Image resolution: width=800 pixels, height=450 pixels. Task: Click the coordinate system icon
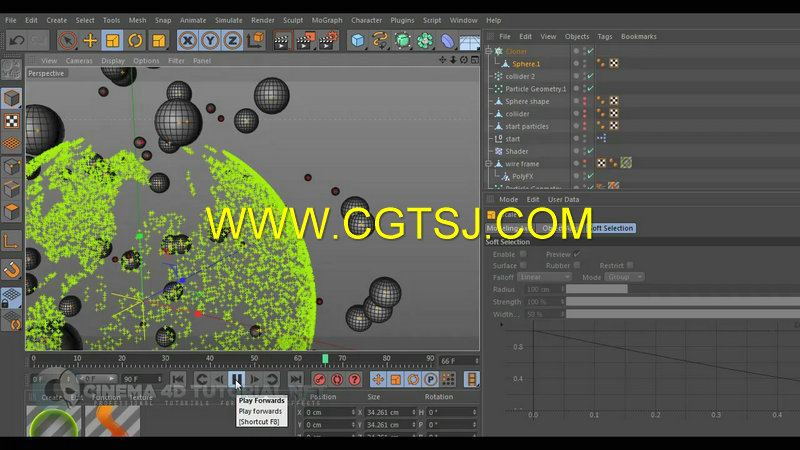[256, 40]
